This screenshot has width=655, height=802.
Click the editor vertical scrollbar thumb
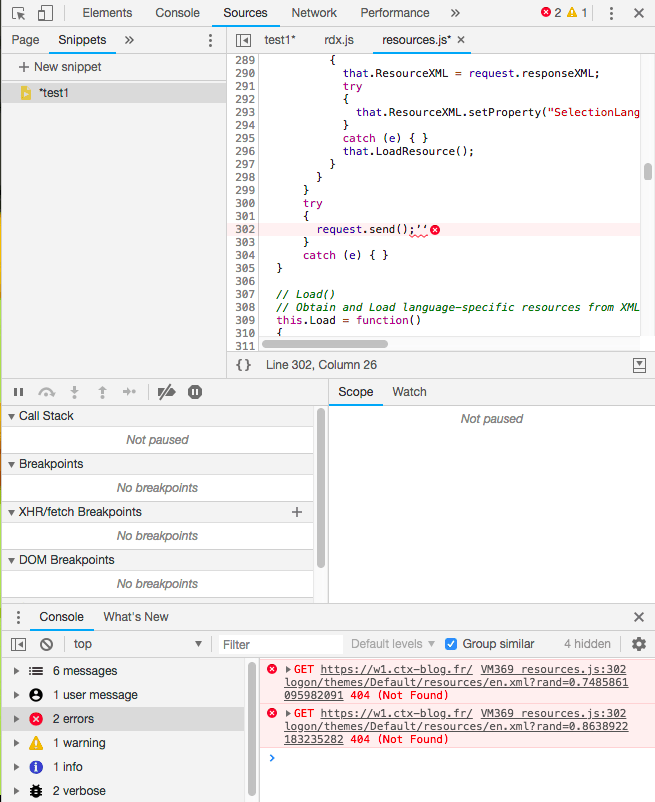coord(648,171)
